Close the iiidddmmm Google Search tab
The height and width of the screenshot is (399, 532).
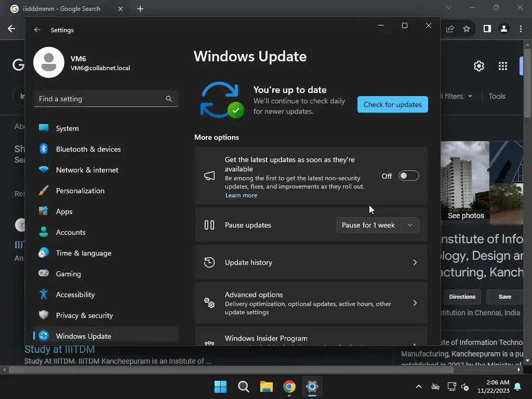(121, 9)
